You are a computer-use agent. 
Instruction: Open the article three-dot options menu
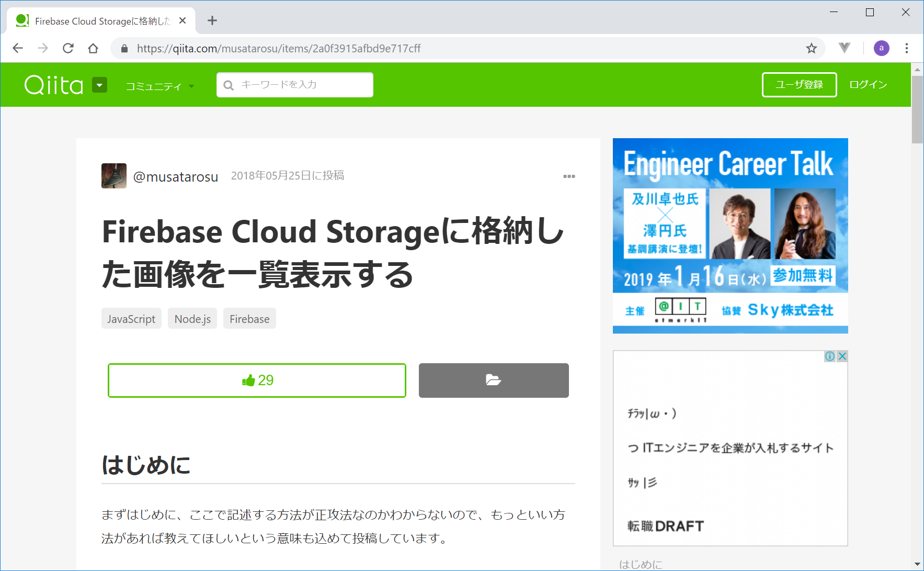tap(569, 176)
